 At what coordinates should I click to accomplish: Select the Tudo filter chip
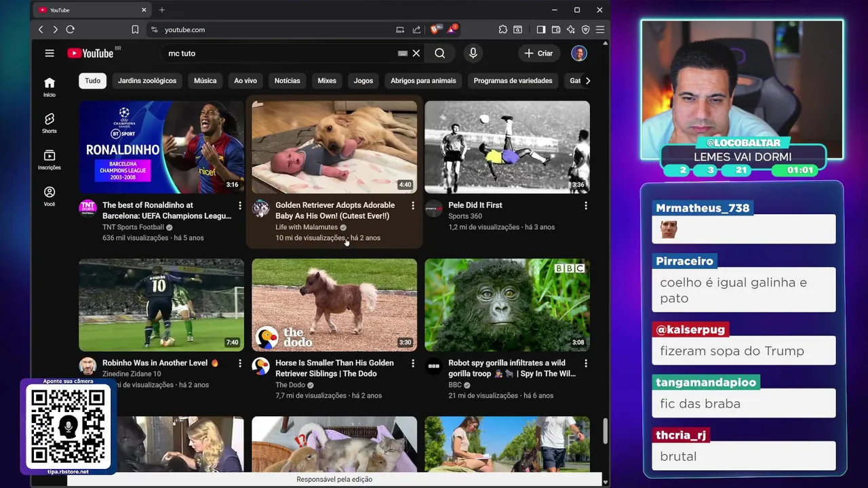click(93, 81)
